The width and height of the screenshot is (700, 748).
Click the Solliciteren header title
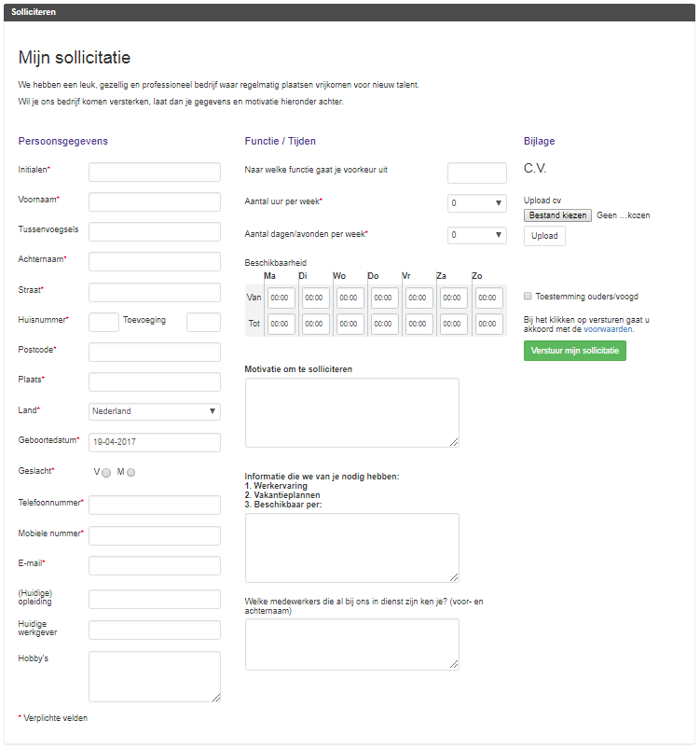click(34, 12)
